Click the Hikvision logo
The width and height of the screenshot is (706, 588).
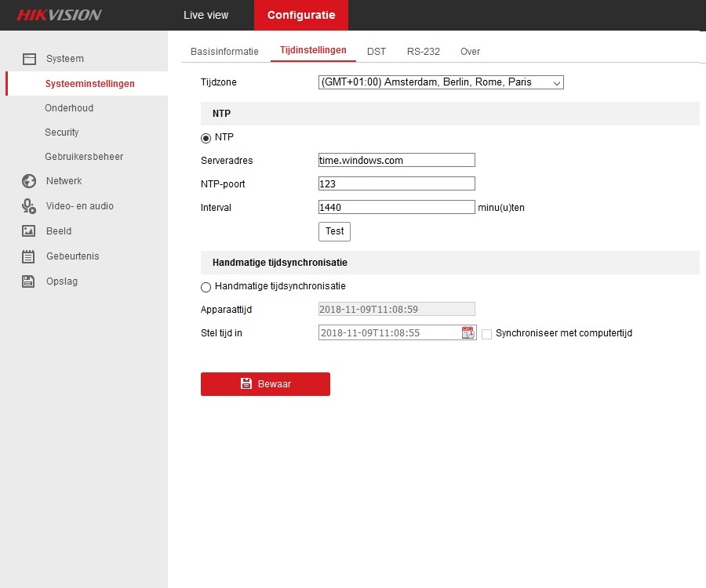(x=59, y=15)
